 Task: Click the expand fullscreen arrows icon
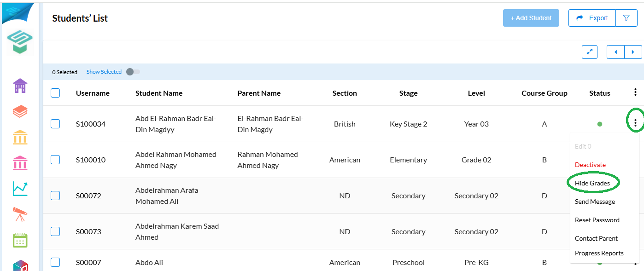point(590,52)
